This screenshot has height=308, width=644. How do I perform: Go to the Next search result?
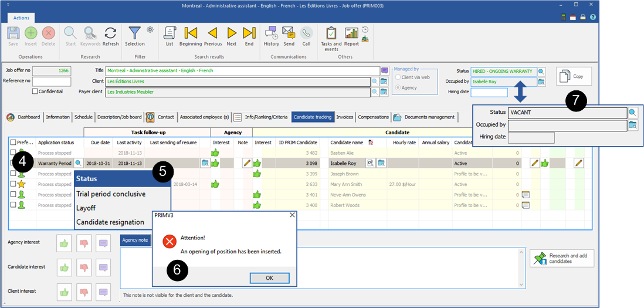[232, 33]
